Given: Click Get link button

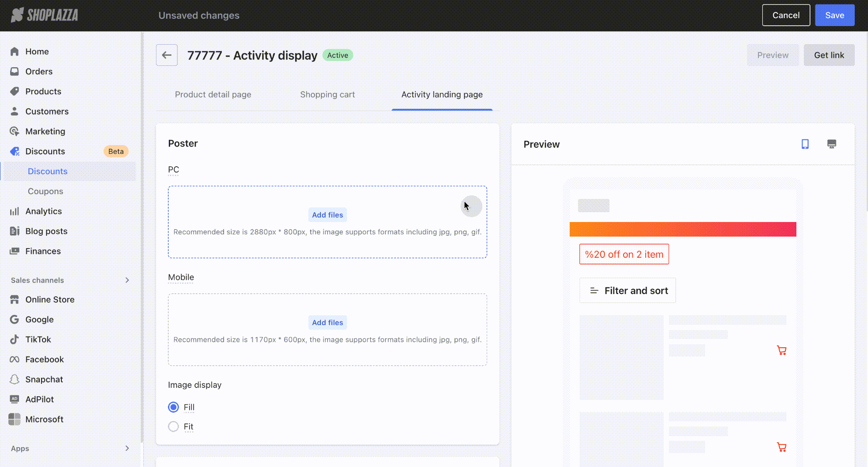Looking at the screenshot, I should [x=829, y=55].
